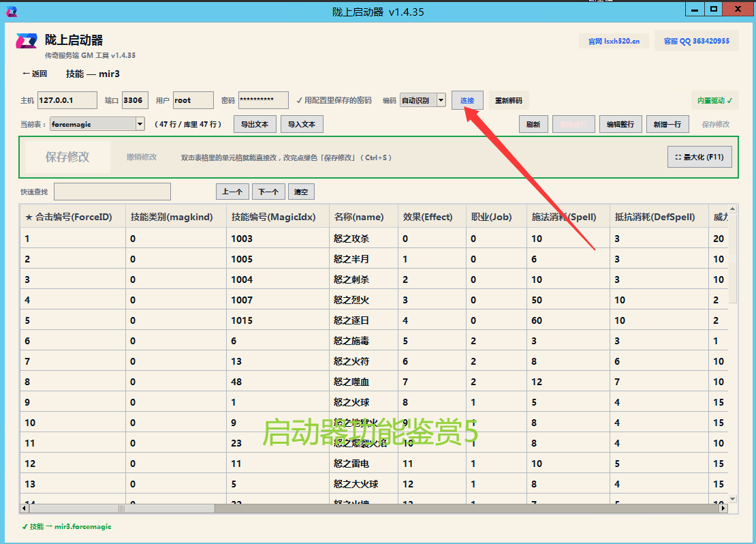Viewport: 756px width, 544px height.
Task: Click the 最大化 (F11) button
Action: coord(699,157)
